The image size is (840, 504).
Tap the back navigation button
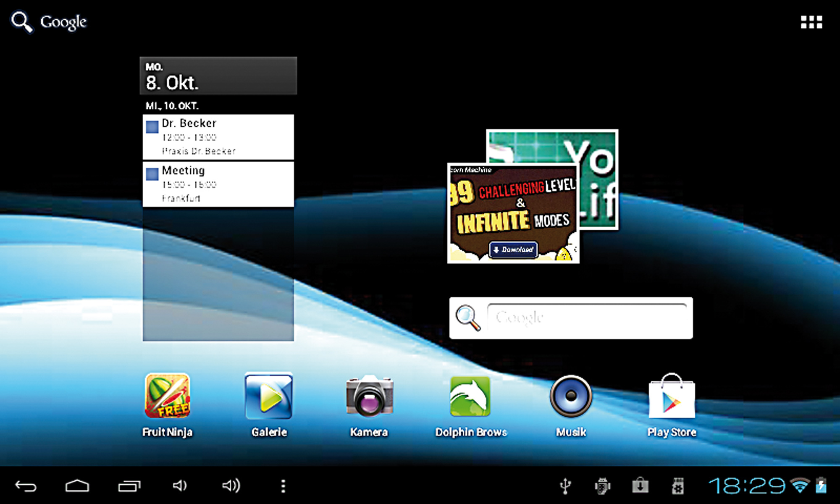tap(26, 486)
